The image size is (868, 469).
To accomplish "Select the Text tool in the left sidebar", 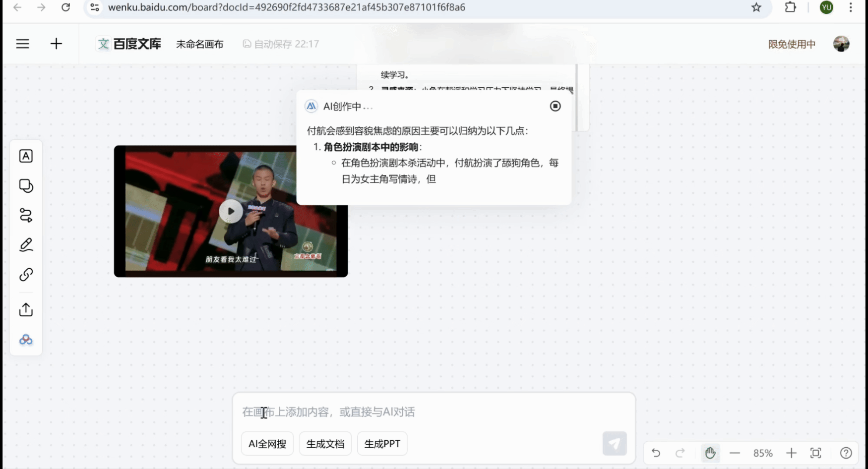I will point(25,156).
